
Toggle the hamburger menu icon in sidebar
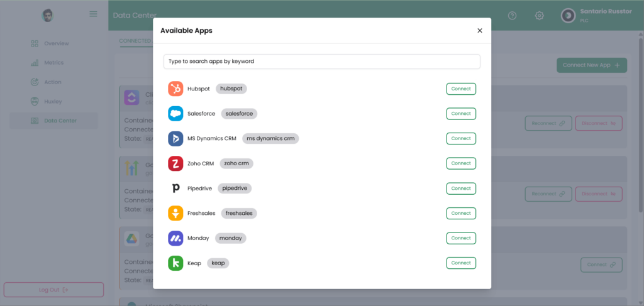93,14
